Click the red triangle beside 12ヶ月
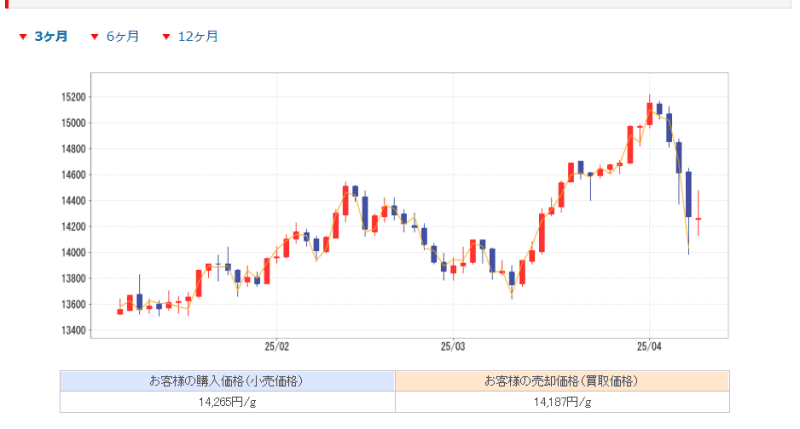 tap(166, 37)
